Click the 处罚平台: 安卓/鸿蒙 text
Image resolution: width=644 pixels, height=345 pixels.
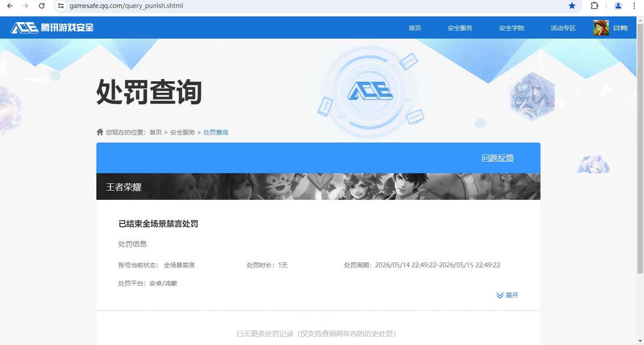click(147, 283)
